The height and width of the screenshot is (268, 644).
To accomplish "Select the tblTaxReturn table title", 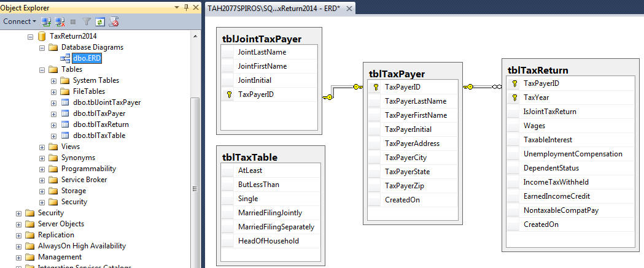I will click(538, 70).
